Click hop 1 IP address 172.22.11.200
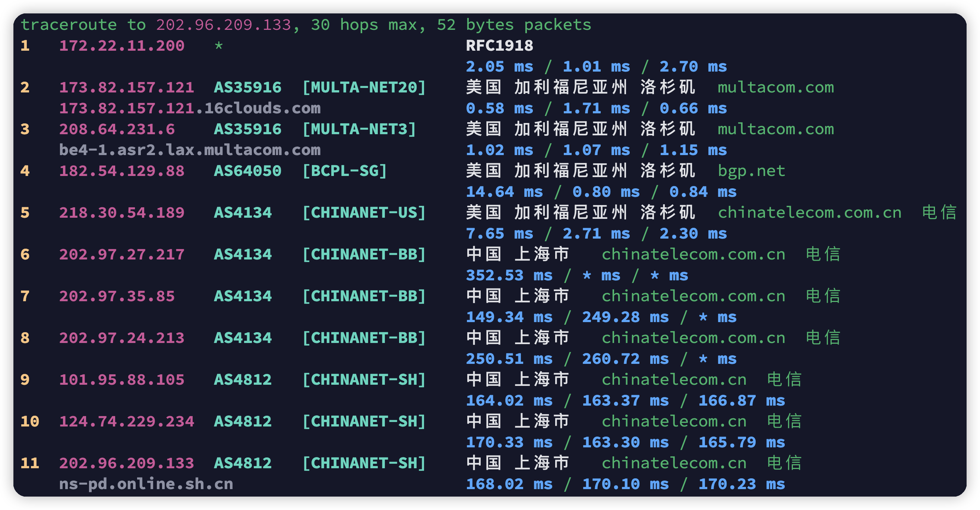This screenshot has height=510, width=980. point(122,46)
